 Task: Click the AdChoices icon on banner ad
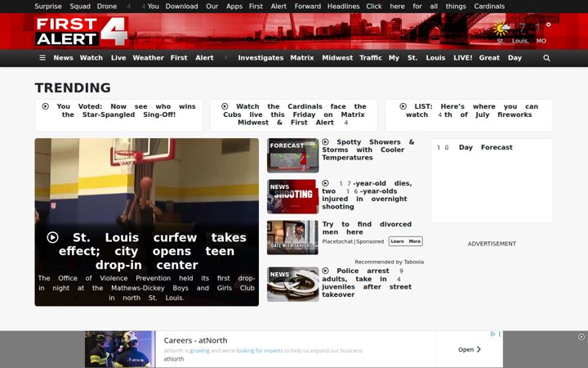point(492,334)
